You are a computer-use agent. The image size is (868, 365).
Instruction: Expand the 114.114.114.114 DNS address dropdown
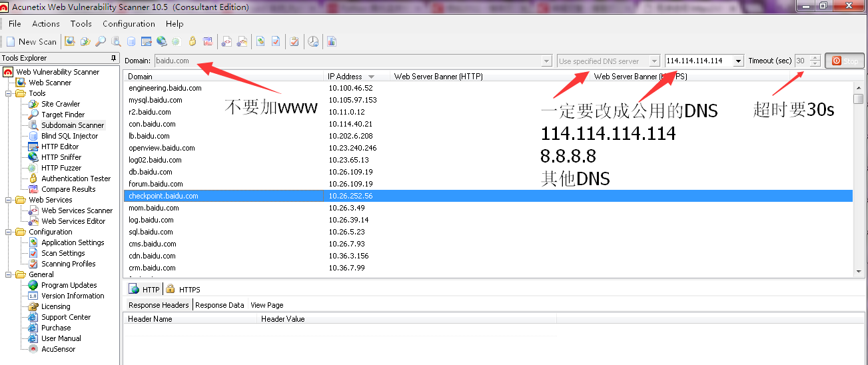point(738,61)
